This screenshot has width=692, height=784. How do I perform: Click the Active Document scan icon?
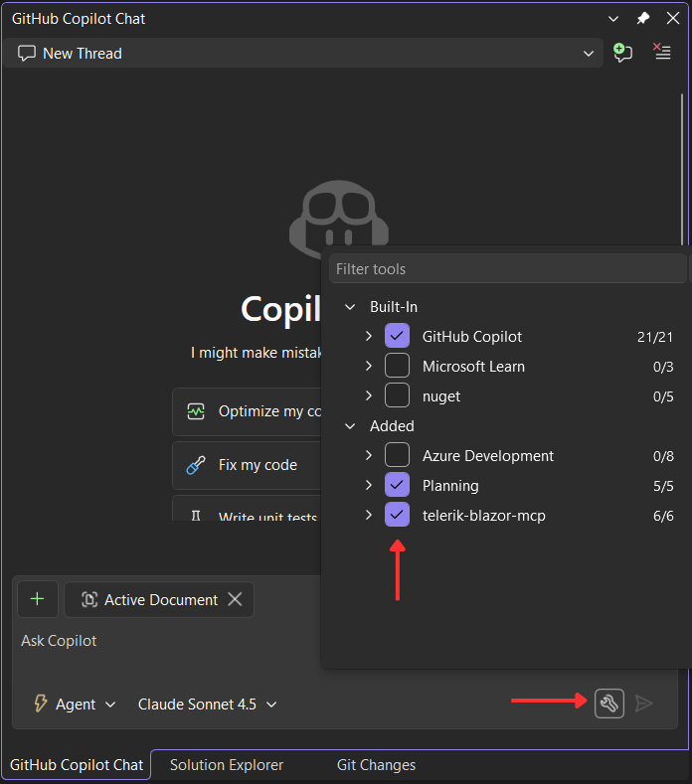click(x=89, y=599)
